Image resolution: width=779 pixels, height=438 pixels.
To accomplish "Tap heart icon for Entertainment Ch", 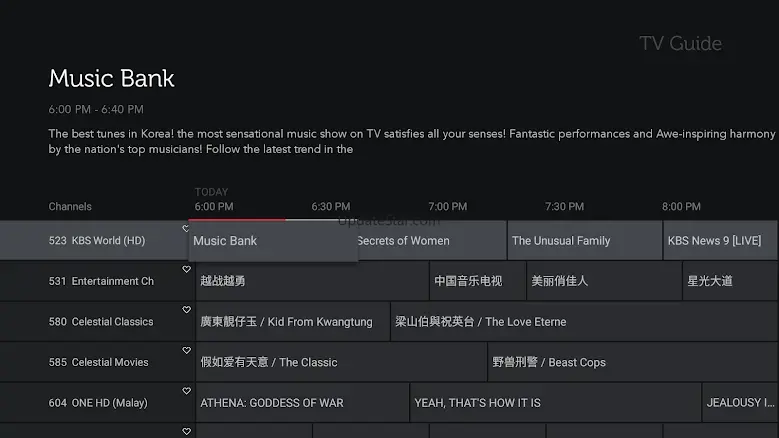I will [186, 270].
